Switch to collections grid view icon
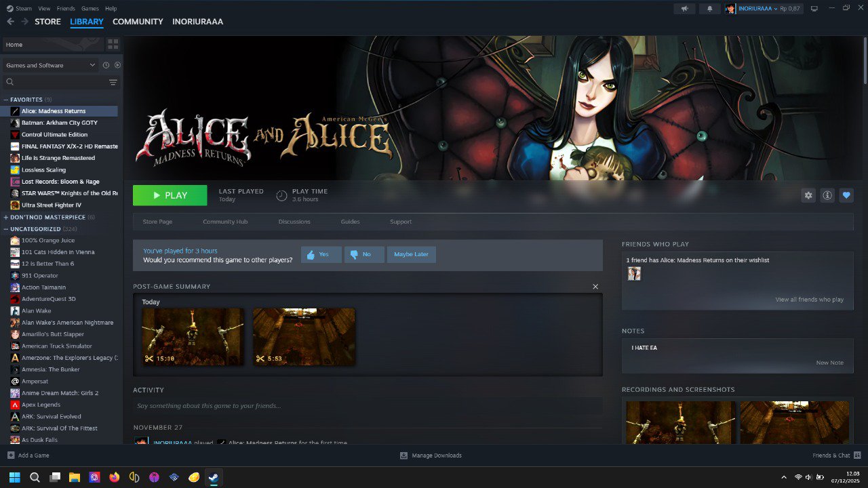 coord(113,44)
